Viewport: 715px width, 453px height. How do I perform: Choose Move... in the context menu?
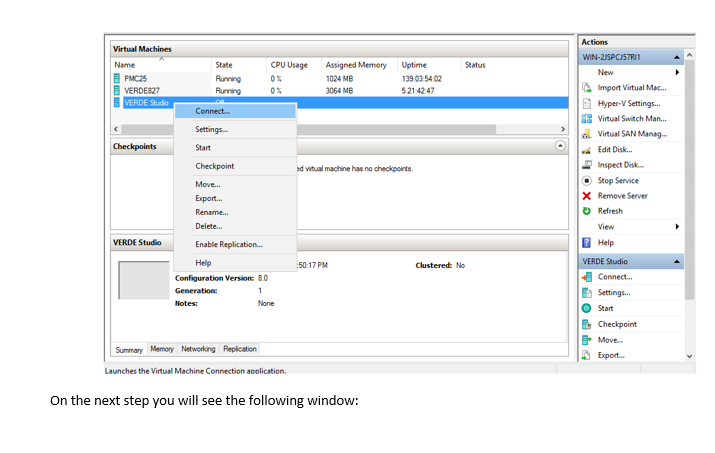(x=235, y=184)
